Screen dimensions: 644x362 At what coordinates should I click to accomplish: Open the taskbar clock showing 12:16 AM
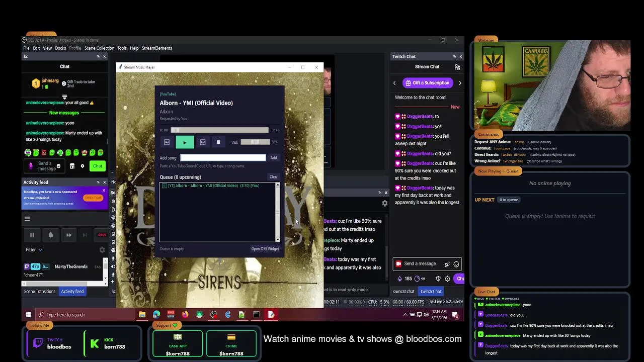pos(439,315)
